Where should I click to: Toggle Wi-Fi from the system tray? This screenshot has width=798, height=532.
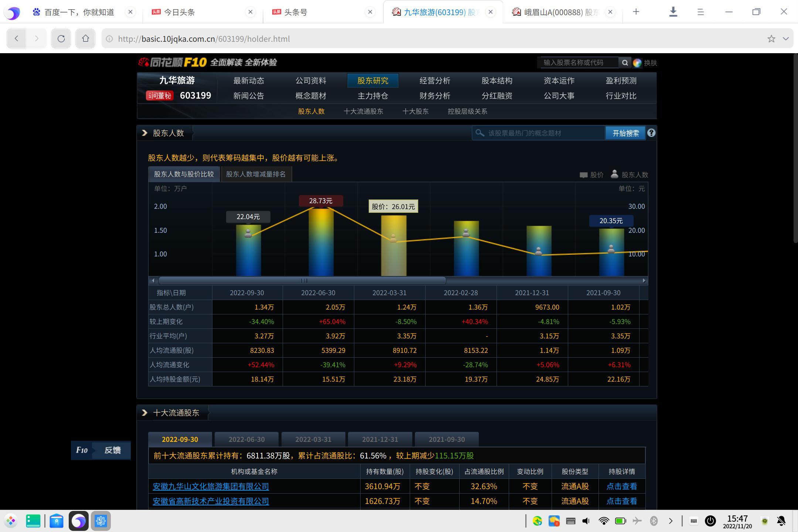[x=604, y=521]
